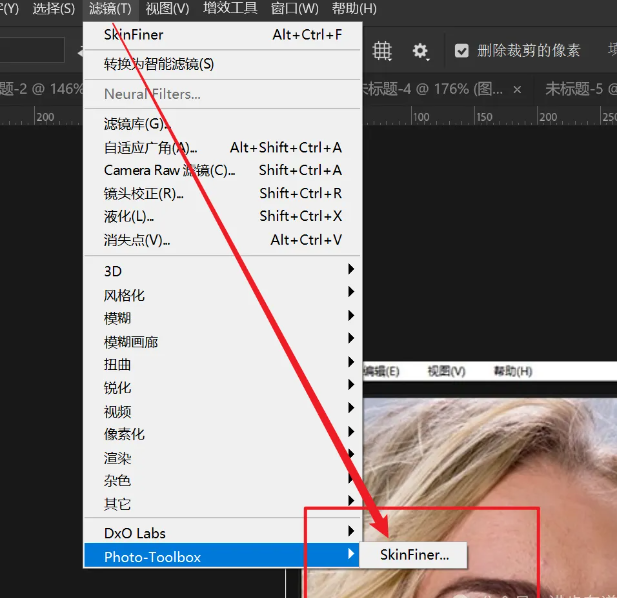Screen dimensions: 617x598
Task: Choose SkinFiner... from the Photo-Toolbox submenu
Action: click(x=414, y=555)
